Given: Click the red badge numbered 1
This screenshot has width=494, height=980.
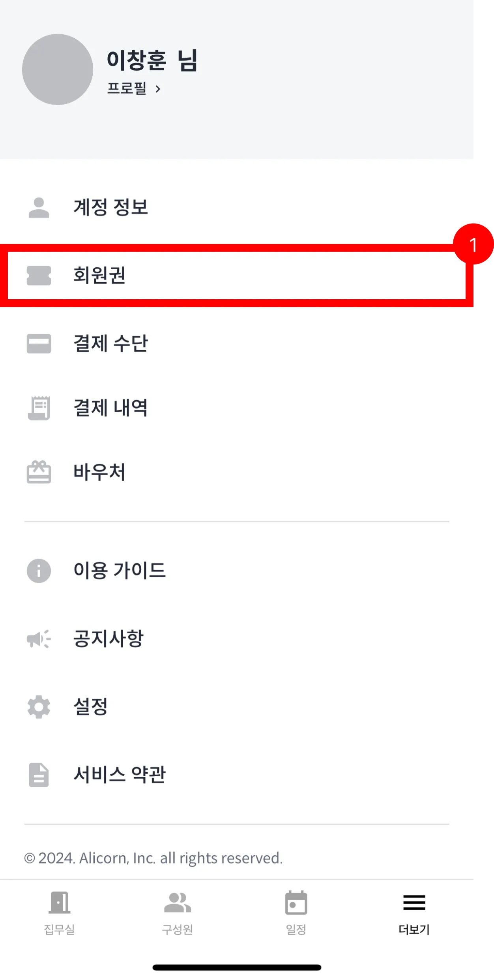Looking at the screenshot, I should click(473, 244).
